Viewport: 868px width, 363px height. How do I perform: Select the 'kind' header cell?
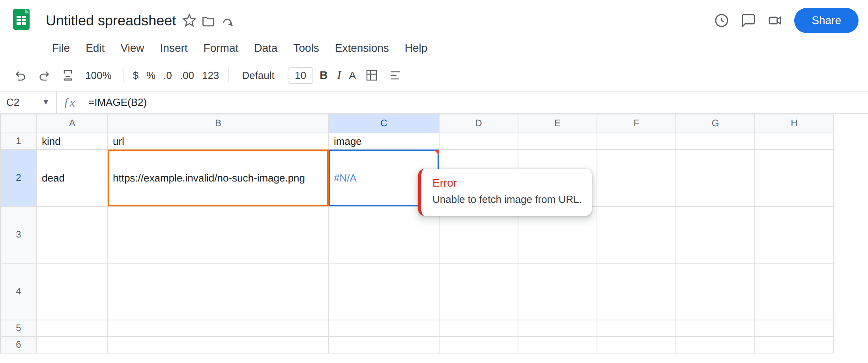point(72,141)
